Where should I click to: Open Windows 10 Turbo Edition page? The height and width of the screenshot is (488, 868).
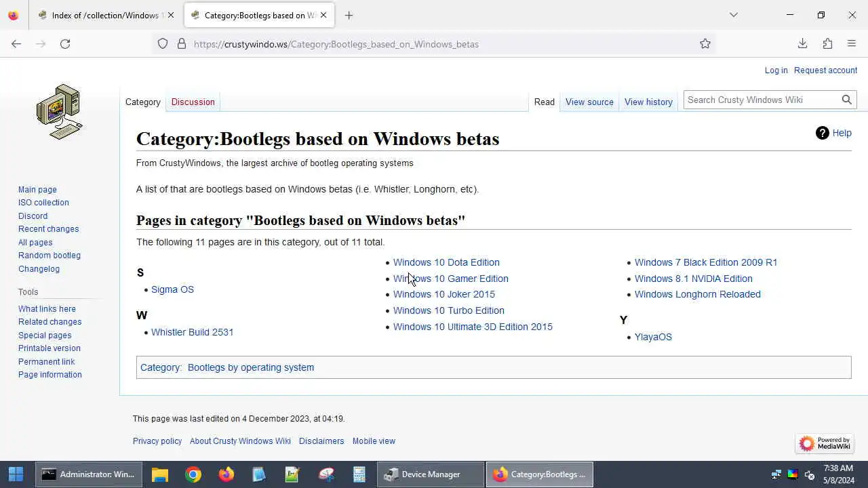tap(449, 310)
